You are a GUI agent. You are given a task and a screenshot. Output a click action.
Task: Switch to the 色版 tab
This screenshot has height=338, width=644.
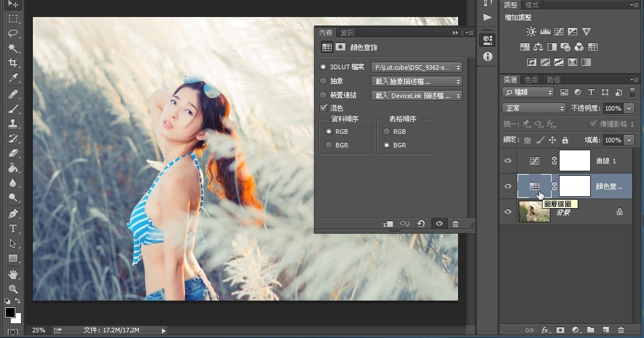point(531,79)
